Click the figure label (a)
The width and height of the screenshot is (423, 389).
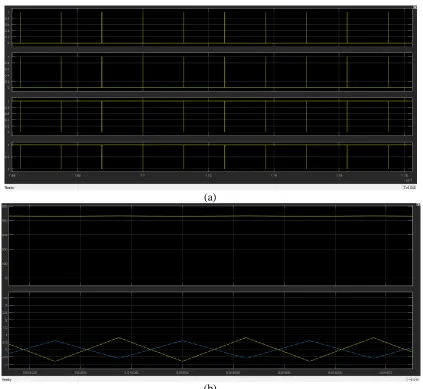pyautogui.click(x=210, y=197)
